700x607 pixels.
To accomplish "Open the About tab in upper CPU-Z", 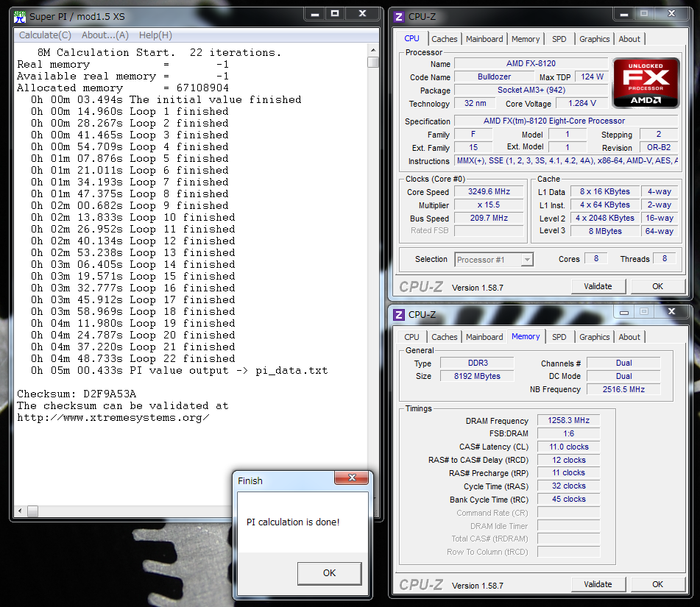I will [629, 39].
